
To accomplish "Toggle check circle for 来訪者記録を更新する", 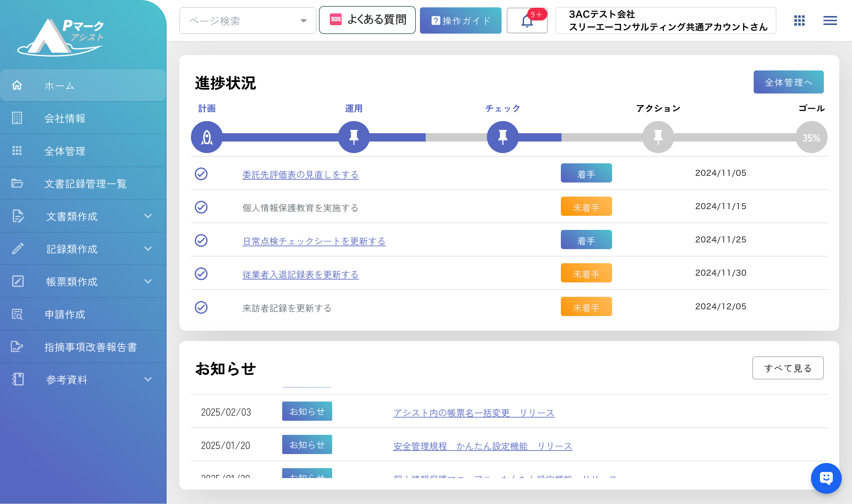I will pos(201,307).
